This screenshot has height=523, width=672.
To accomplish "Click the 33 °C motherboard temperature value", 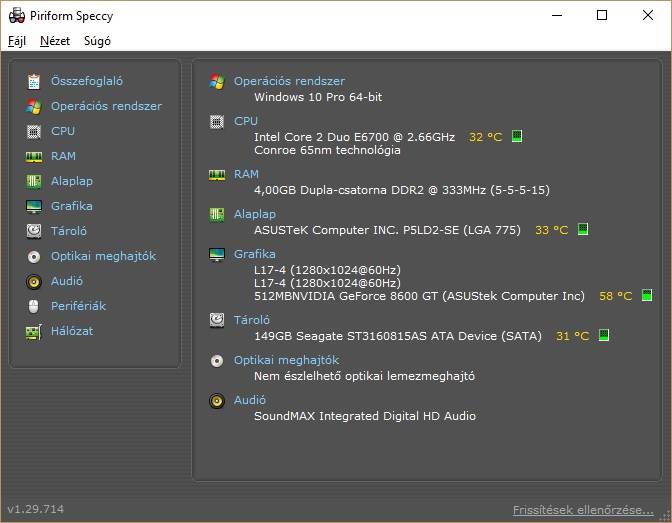I will point(552,230).
